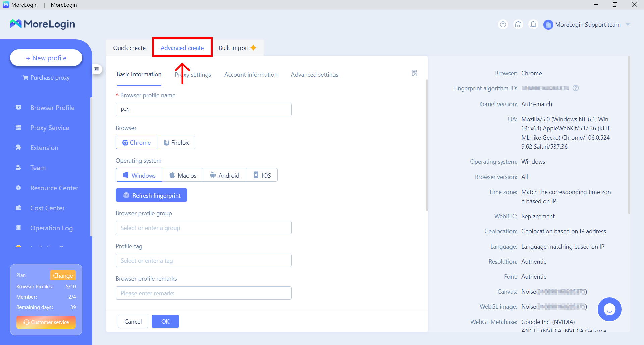Click the form's vertical scrollbar
The width and height of the screenshot is (644, 345).
coord(427,145)
